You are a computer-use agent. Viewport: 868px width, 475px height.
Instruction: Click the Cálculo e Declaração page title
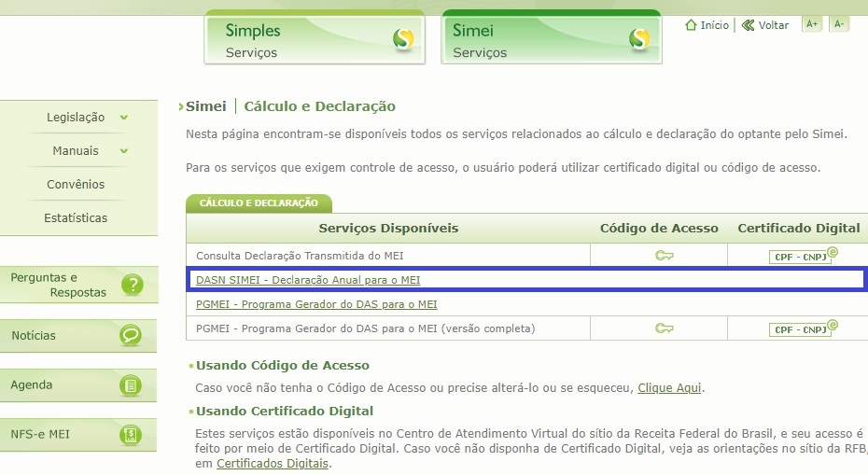(320, 106)
